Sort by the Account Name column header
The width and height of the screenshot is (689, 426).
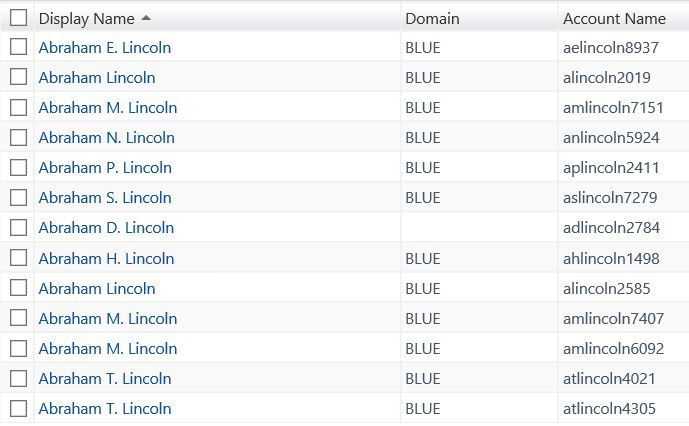coord(614,19)
